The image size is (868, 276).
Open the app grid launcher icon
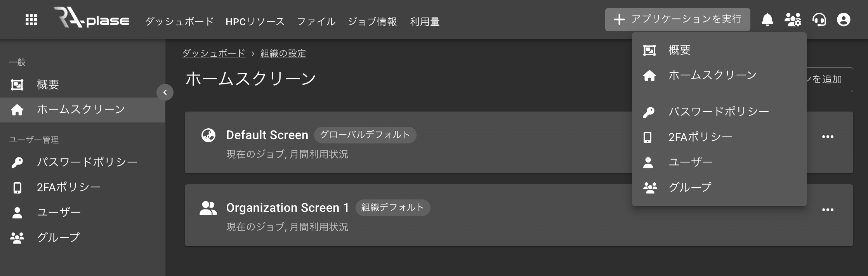click(x=31, y=20)
